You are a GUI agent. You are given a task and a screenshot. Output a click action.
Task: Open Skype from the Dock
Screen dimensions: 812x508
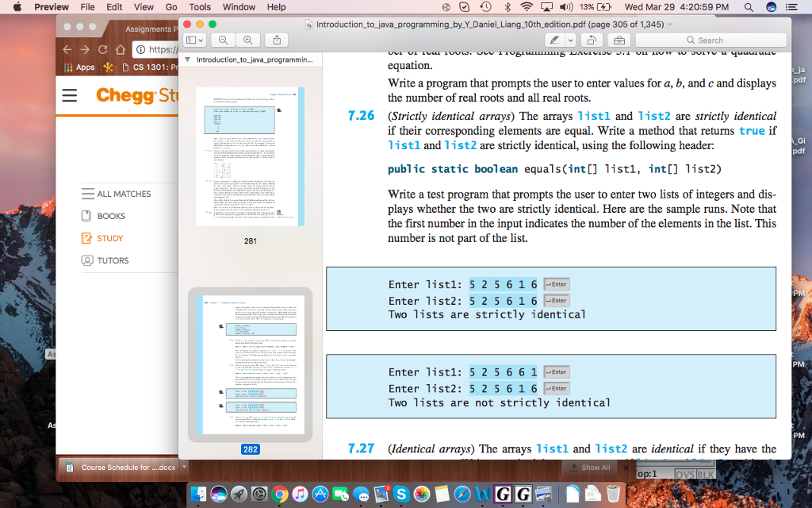[401, 494]
